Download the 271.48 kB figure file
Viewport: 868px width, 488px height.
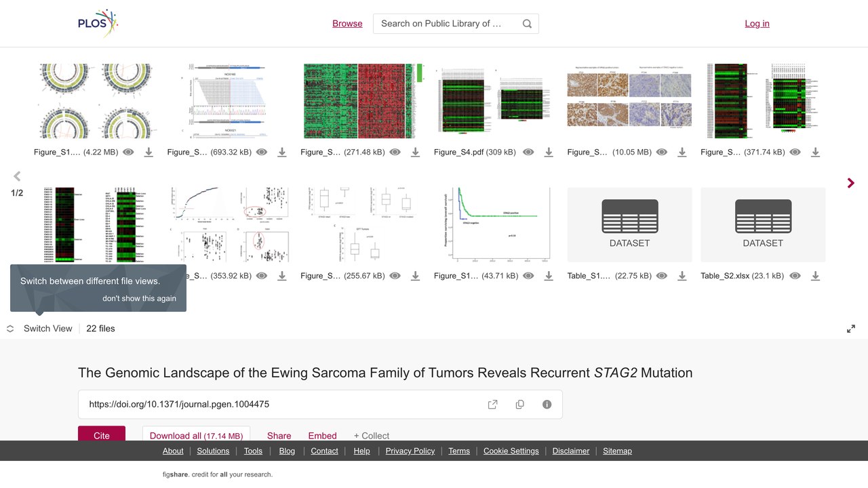[416, 152]
